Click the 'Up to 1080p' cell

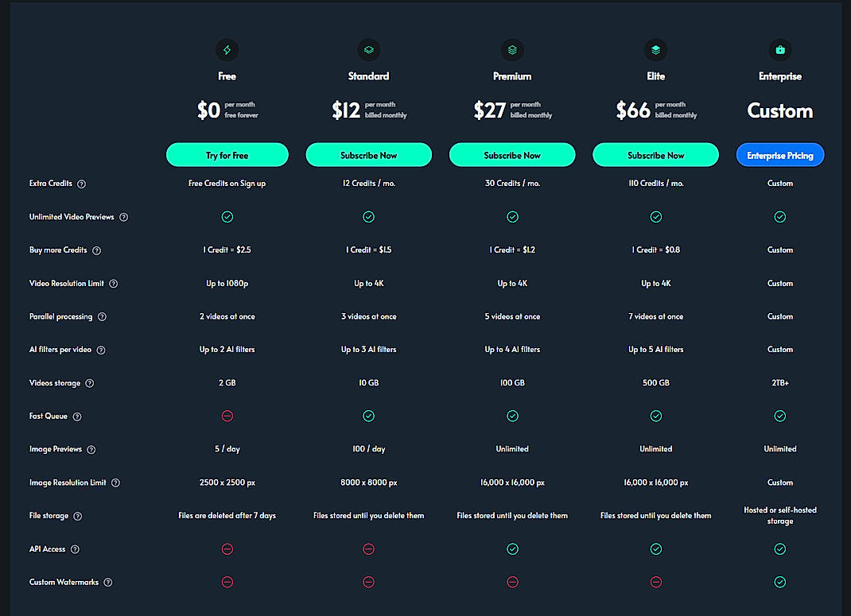pos(227,284)
